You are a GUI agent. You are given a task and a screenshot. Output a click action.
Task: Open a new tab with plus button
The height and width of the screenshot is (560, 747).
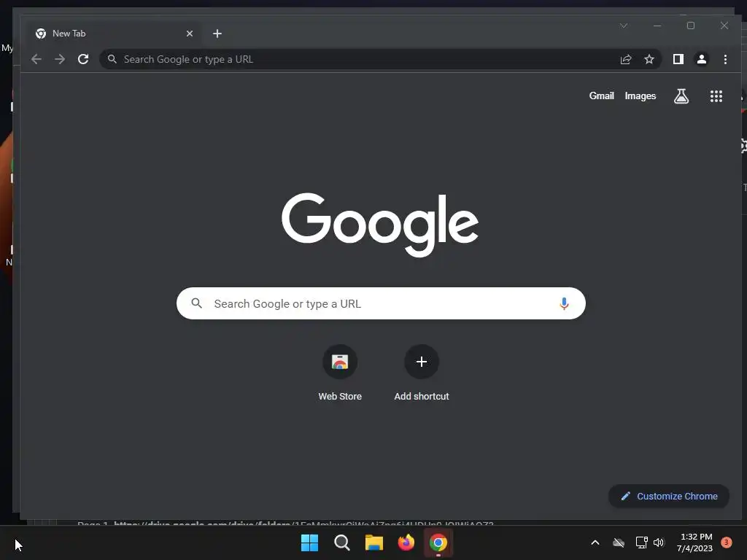coord(217,34)
